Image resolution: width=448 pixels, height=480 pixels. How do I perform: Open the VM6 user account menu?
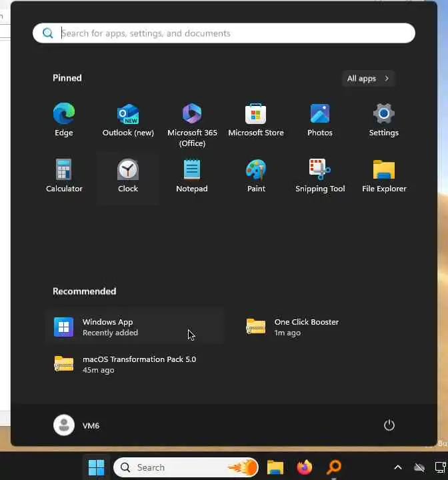point(77,425)
